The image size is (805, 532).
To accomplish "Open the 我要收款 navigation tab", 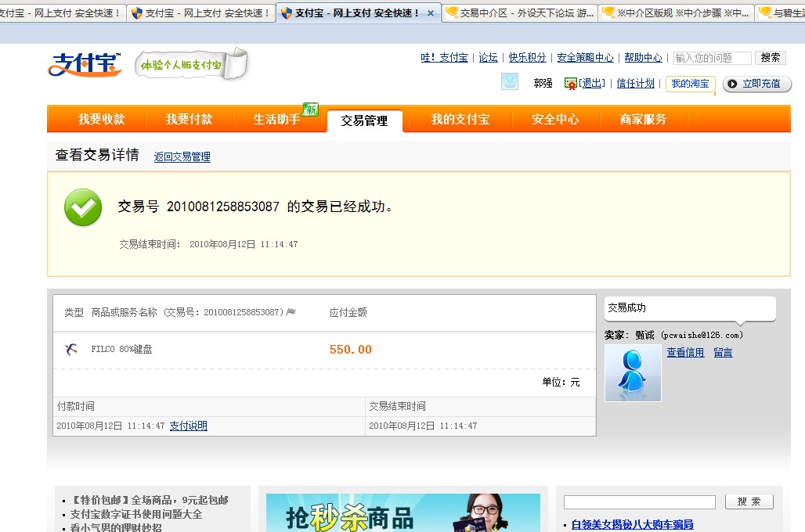I will [x=101, y=120].
